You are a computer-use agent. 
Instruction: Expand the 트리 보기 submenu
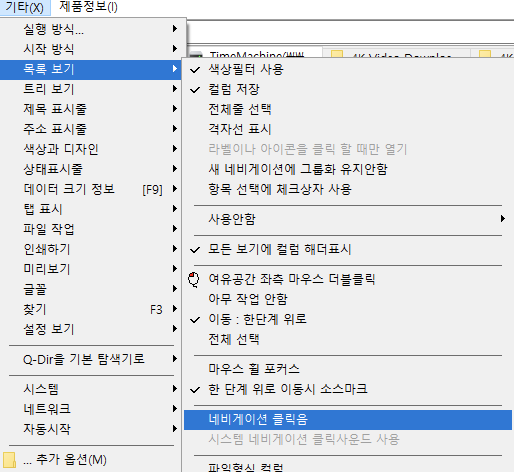91,89
